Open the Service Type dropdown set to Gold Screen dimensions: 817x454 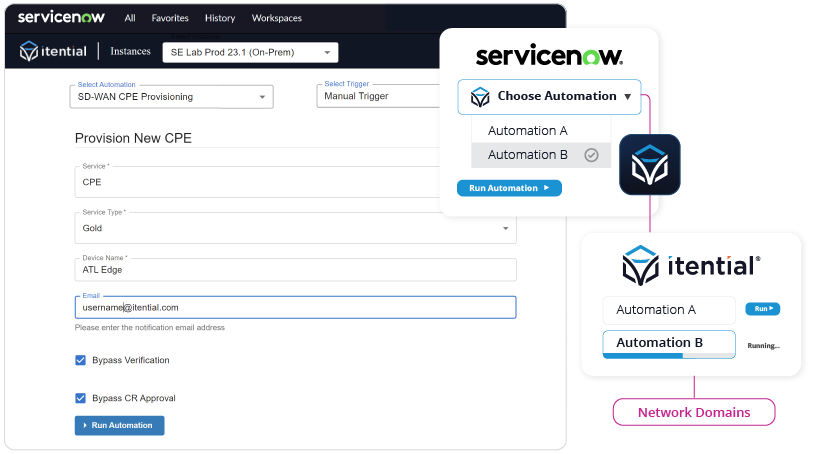tap(295, 228)
